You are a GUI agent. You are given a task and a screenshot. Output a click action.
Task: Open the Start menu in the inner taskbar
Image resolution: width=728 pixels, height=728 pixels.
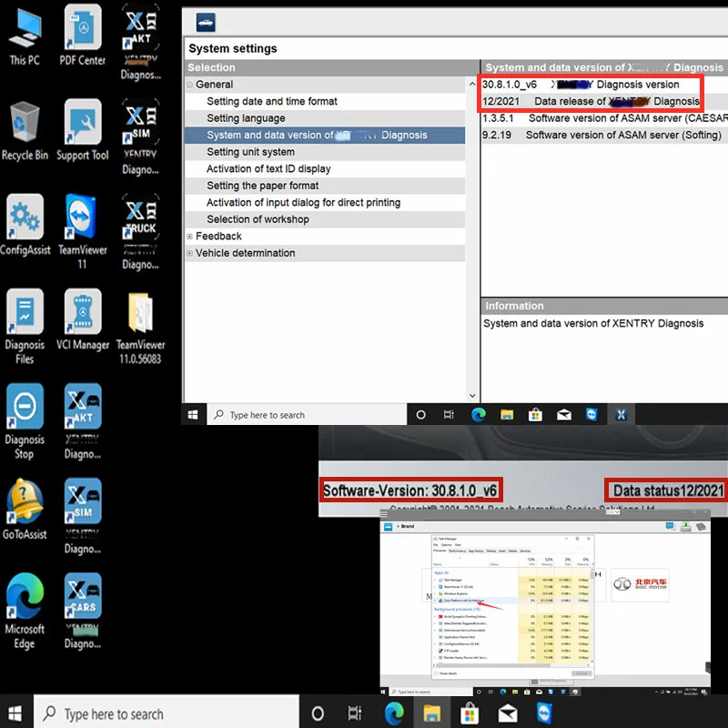pos(193,415)
